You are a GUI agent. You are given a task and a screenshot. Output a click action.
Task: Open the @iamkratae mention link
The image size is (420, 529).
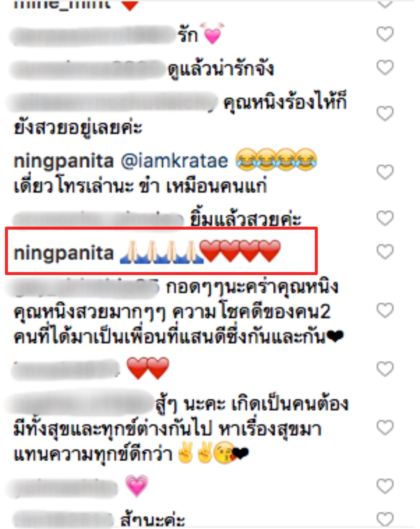pos(174,161)
